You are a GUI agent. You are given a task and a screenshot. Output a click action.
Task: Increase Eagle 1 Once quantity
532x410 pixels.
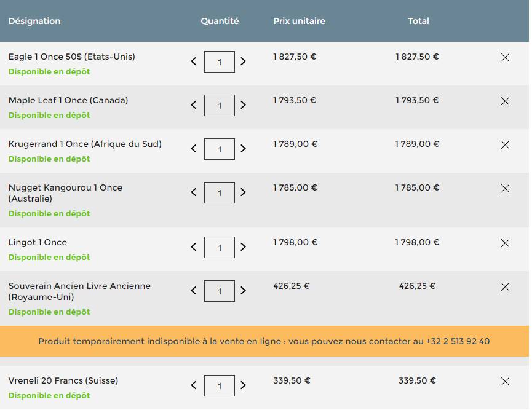click(x=243, y=61)
